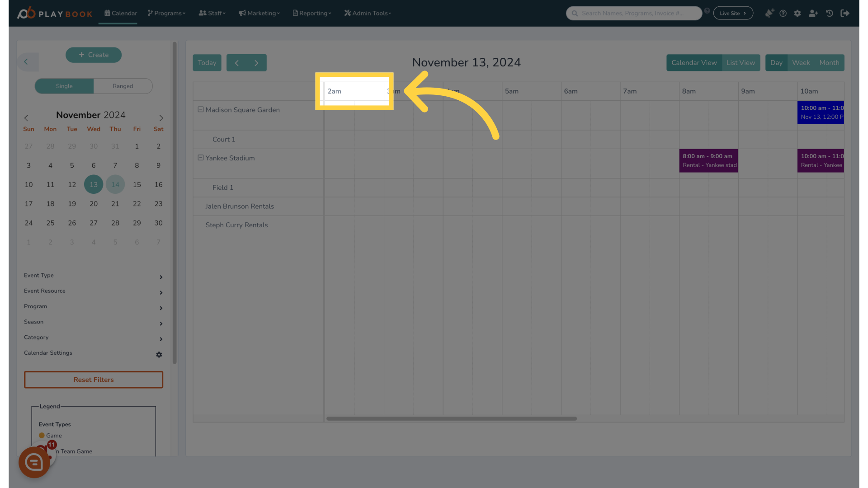Collapse Madison Square Garden venue
The image size is (868, 488).
click(x=201, y=110)
